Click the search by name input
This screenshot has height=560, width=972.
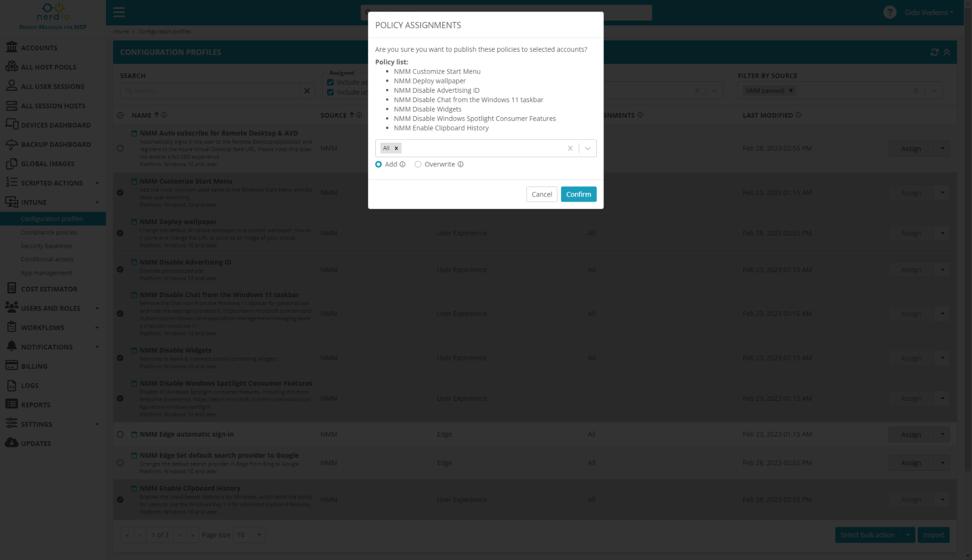point(210,91)
